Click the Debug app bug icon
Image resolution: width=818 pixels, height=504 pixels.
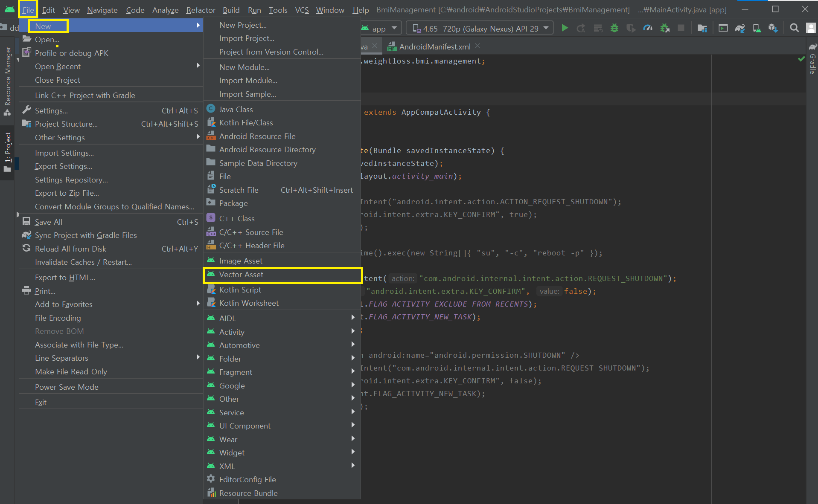(614, 28)
